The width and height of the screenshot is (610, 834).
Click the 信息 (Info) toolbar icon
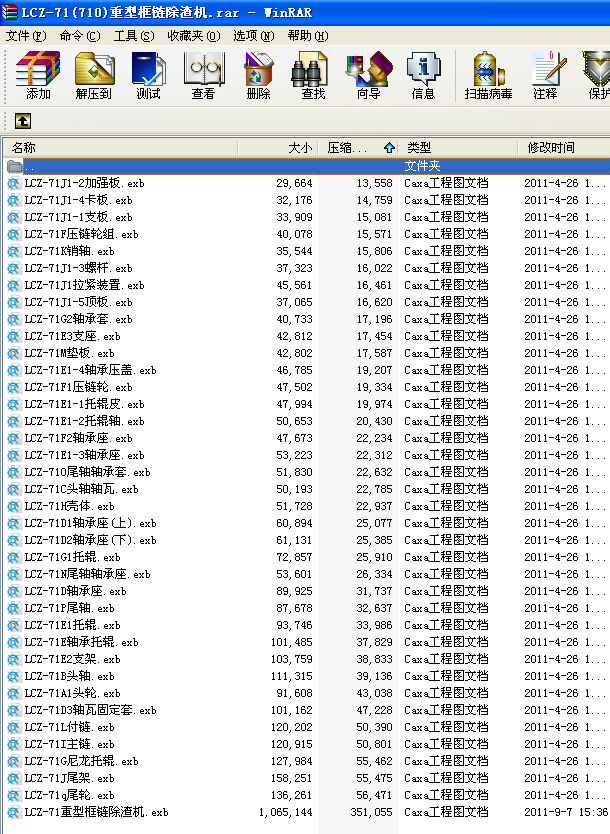click(423, 75)
